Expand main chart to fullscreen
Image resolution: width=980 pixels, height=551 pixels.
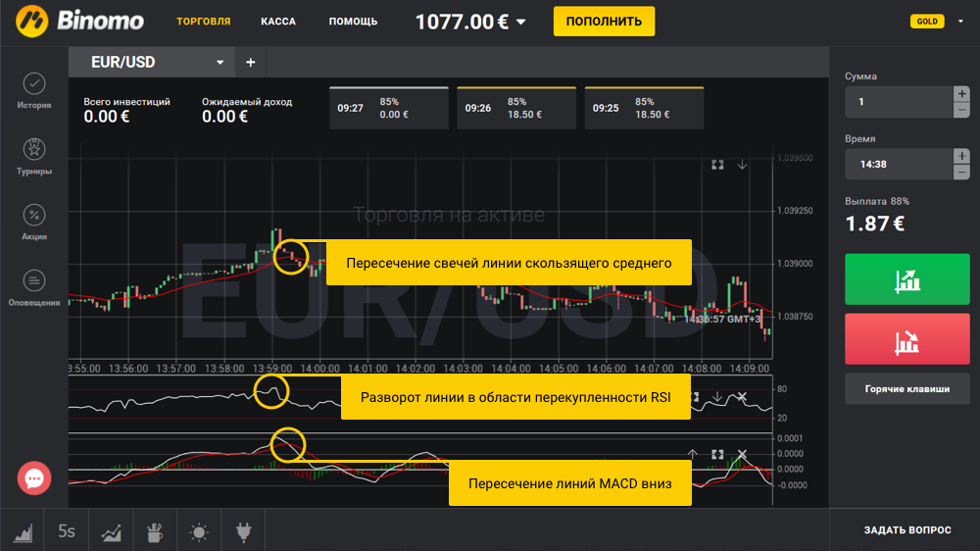point(717,165)
